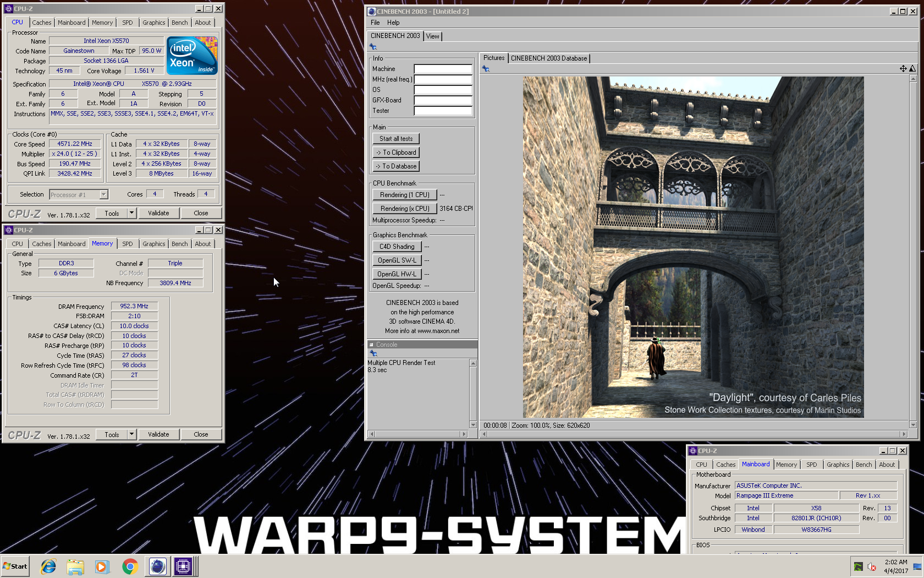Click the CINEBENCH window title icon

pyautogui.click(x=372, y=11)
